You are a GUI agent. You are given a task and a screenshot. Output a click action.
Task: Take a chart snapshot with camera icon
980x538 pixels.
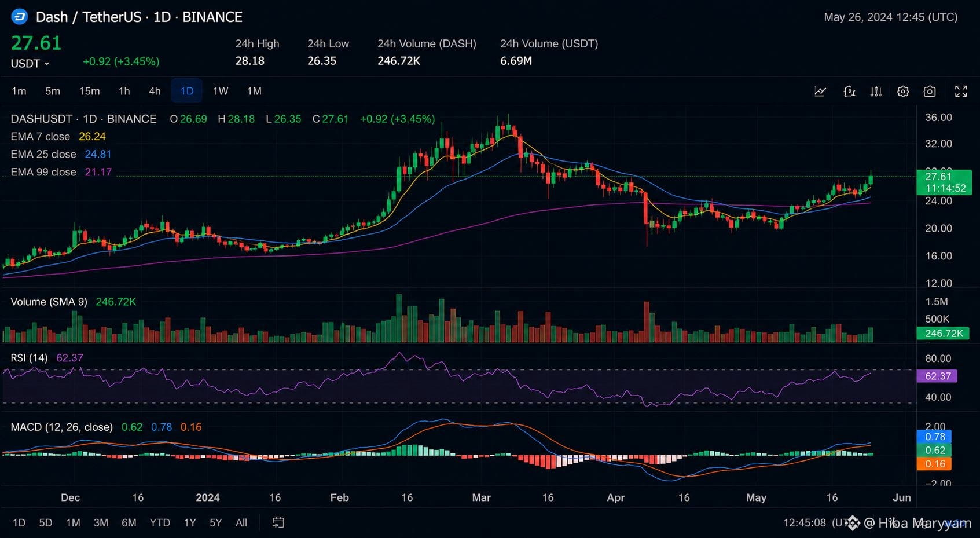tap(930, 92)
